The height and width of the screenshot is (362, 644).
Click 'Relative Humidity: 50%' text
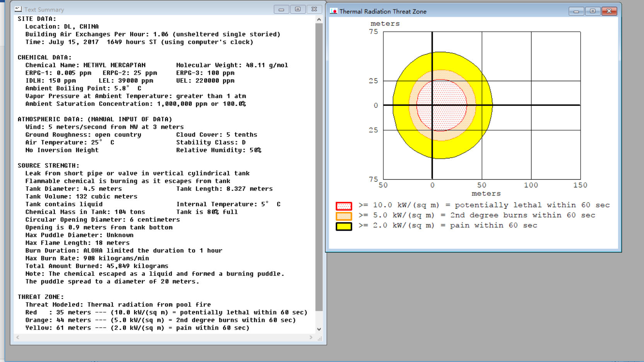click(219, 150)
